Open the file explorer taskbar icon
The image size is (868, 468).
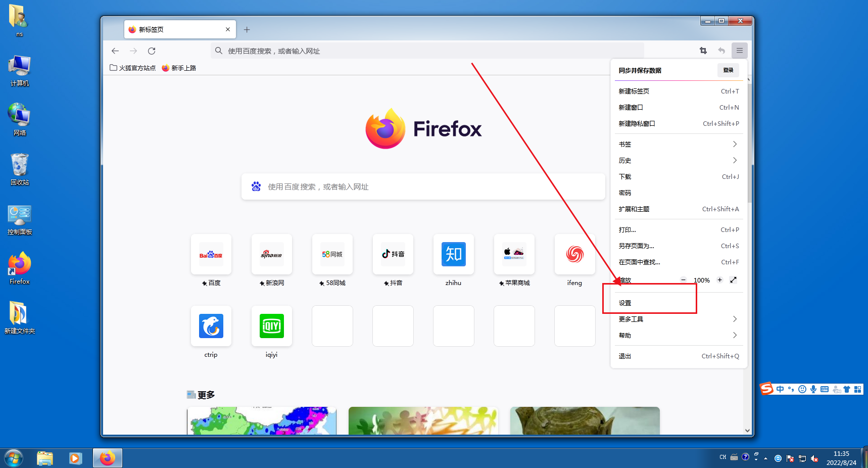click(45, 458)
